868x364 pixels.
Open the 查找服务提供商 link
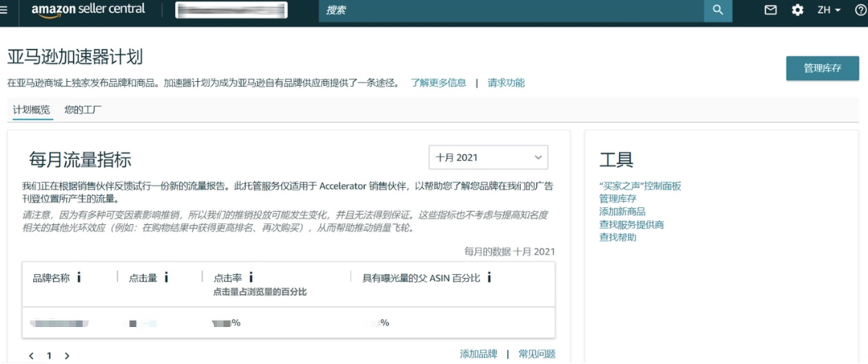pyautogui.click(x=632, y=225)
